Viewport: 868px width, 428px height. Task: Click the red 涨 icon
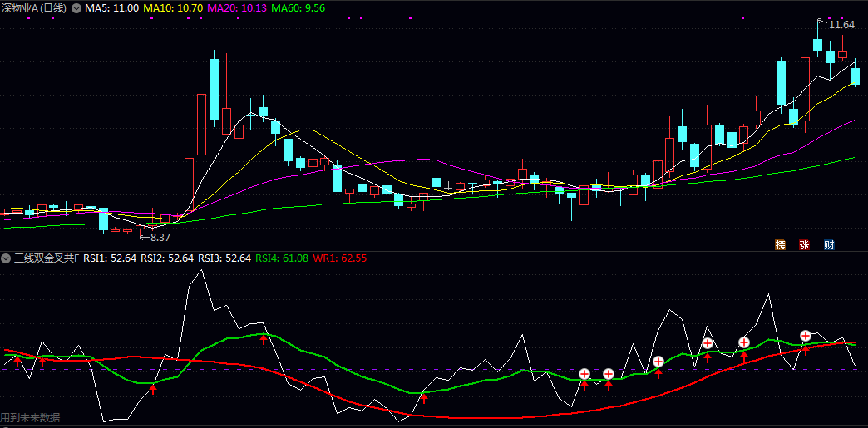point(804,244)
